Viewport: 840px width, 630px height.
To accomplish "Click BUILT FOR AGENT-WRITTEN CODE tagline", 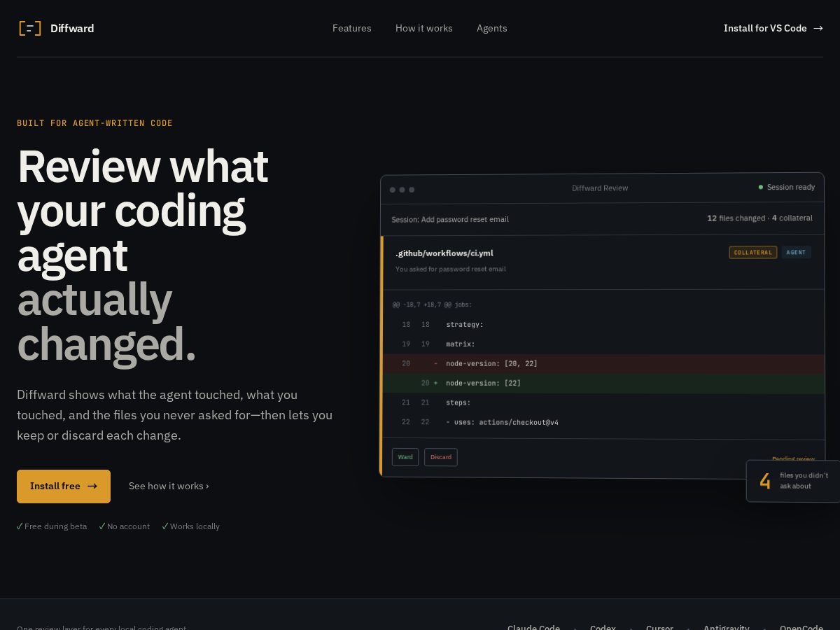I will (94, 123).
